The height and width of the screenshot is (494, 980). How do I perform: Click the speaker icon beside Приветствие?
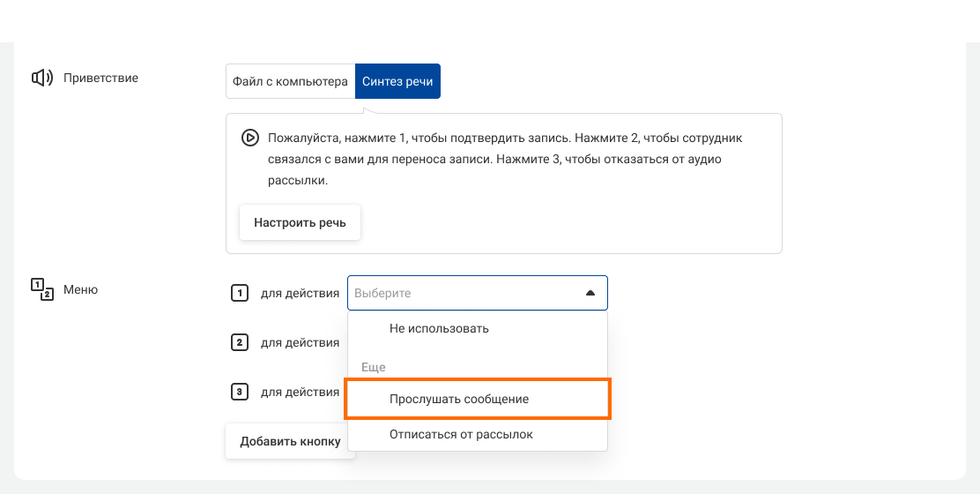coord(41,78)
